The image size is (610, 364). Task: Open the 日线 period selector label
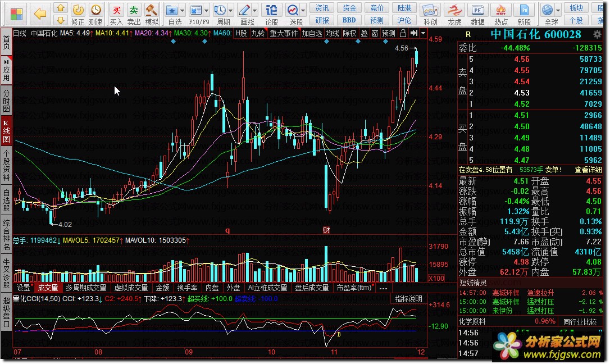20,34
